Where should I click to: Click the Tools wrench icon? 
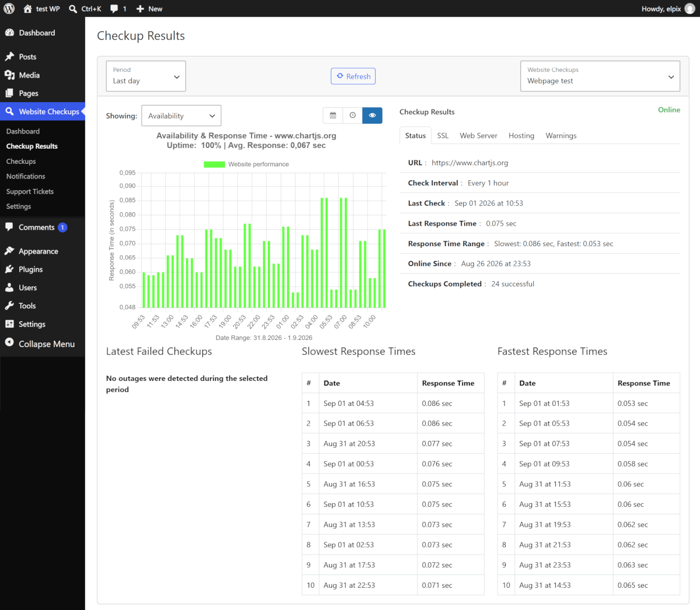pos(9,306)
